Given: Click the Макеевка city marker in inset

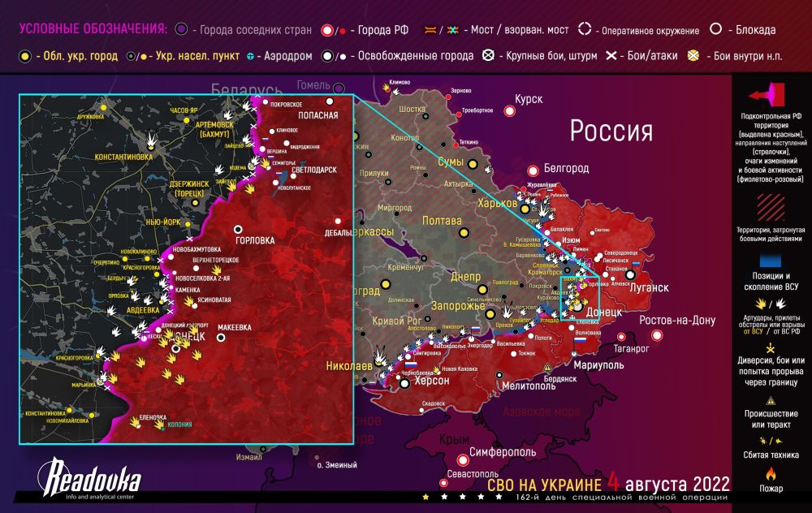Looking at the screenshot, I should [221, 339].
